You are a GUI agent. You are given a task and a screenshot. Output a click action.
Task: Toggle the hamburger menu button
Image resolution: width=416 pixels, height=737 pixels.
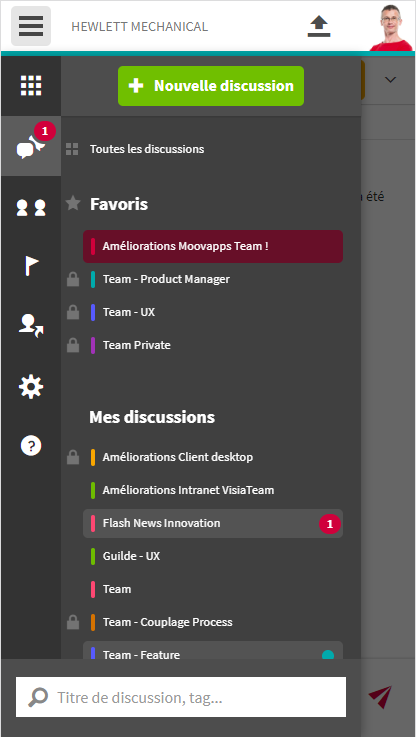click(31, 26)
